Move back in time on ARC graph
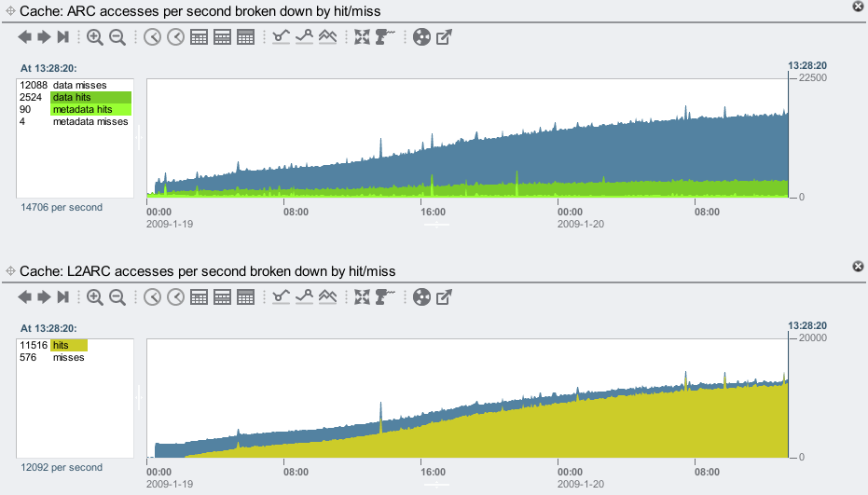868x495 pixels. tap(24, 37)
